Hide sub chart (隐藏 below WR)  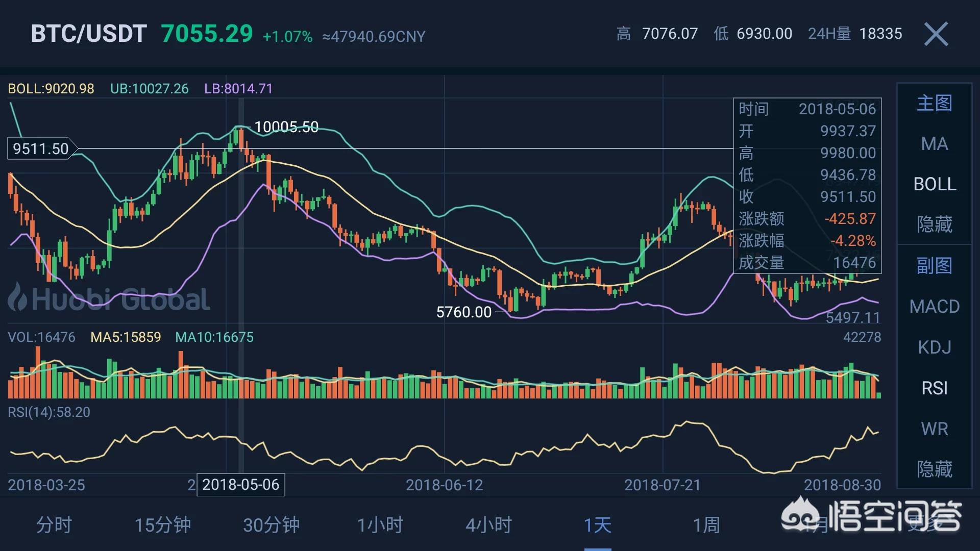coord(935,469)
